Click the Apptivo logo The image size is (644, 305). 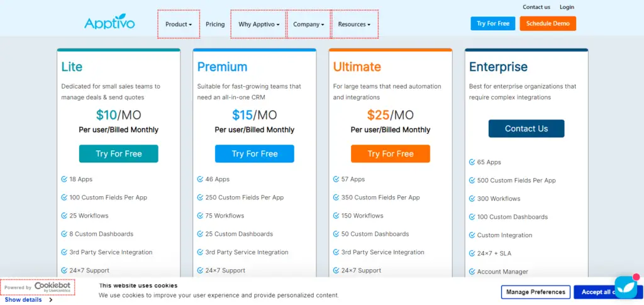pyautogui.click(x=109, y=23)
